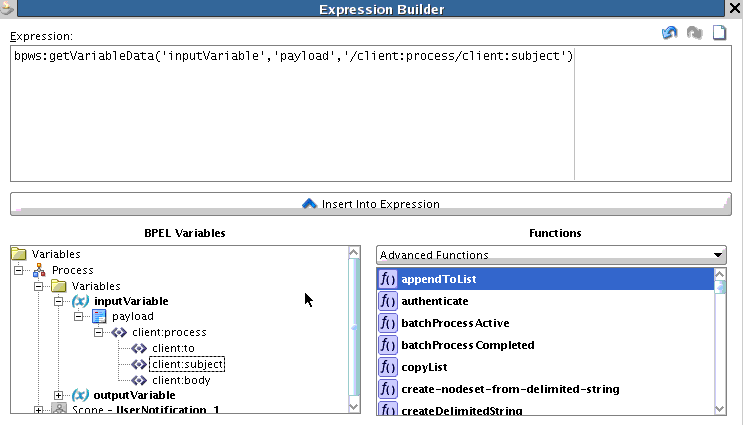Click the undo icon above the expression
The image size is (743, 425).
(670, 33)
